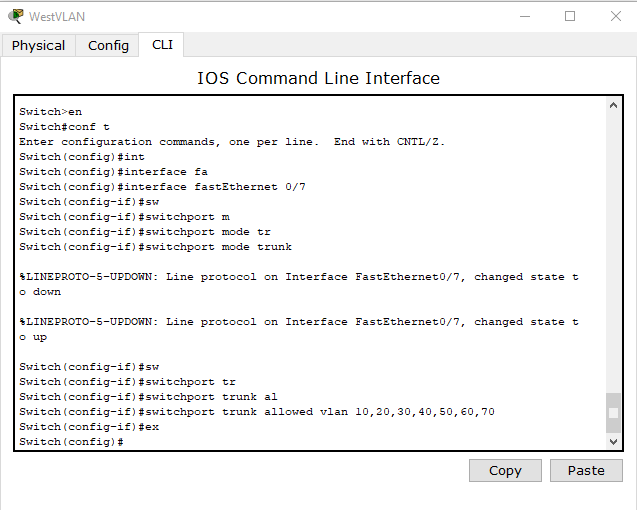The image size is (637, 510).
Task: Switch to the Physical tab
Action: [x=38, y=45]
